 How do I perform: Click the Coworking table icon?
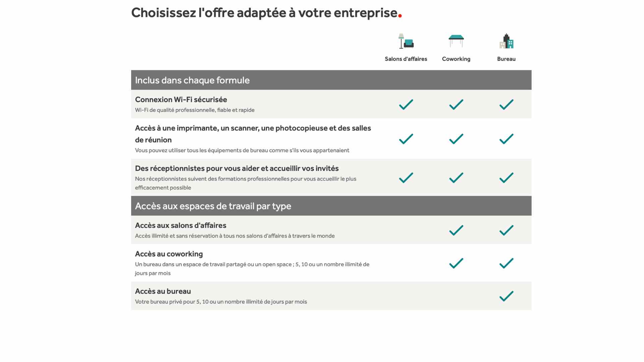point(456,41)
